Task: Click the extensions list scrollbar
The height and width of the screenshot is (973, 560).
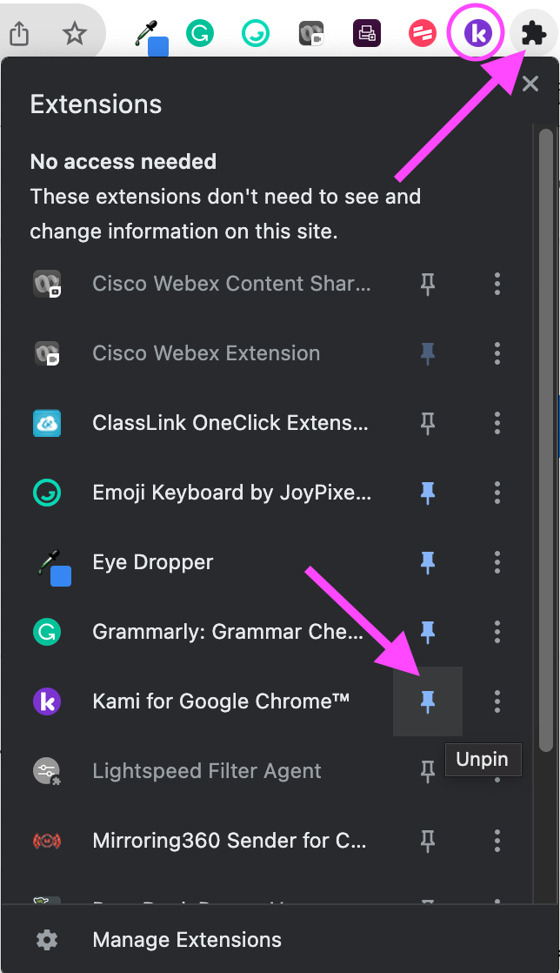Action: pos(545,435)
